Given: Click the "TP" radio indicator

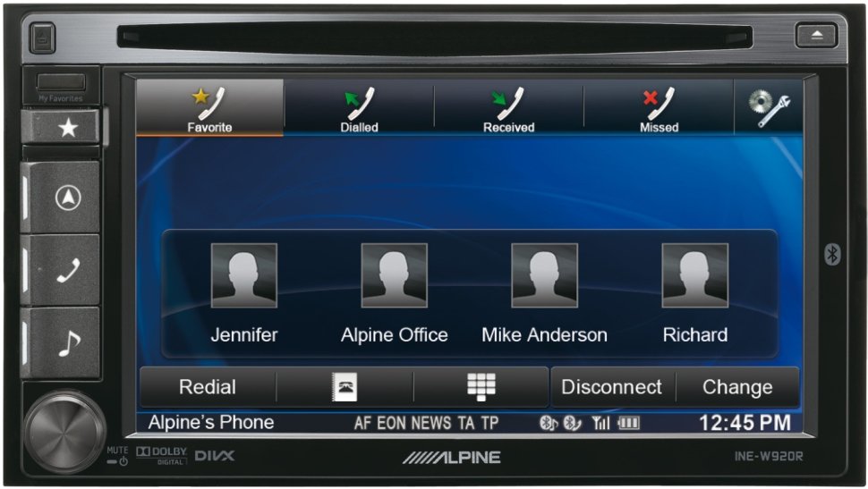Looking at the screenshot, I should (x=489, y=423).
